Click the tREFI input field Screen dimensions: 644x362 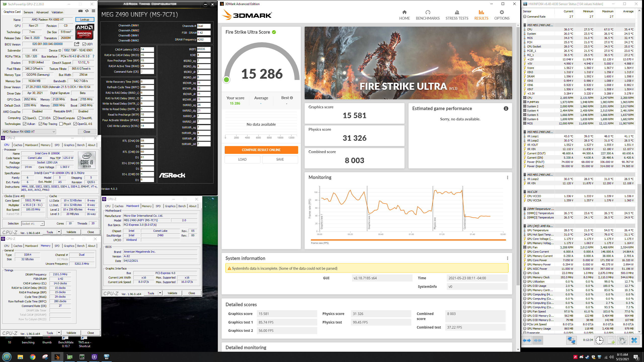coord(204,49)
